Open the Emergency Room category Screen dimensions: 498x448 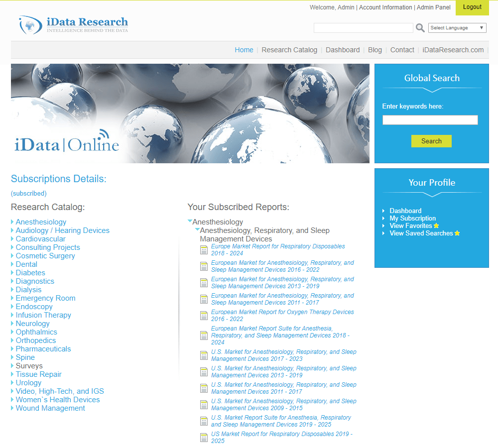coord(46,298)
